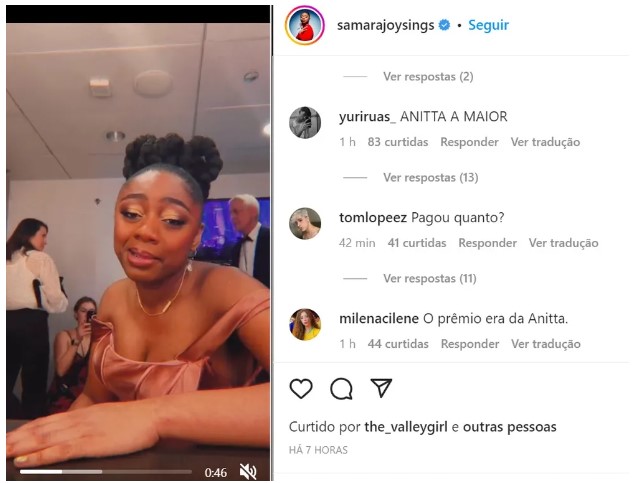Screen dimensions: 635x483
Task: Open tomlopeez commenter avatar
Action: [x=305, y=223]
